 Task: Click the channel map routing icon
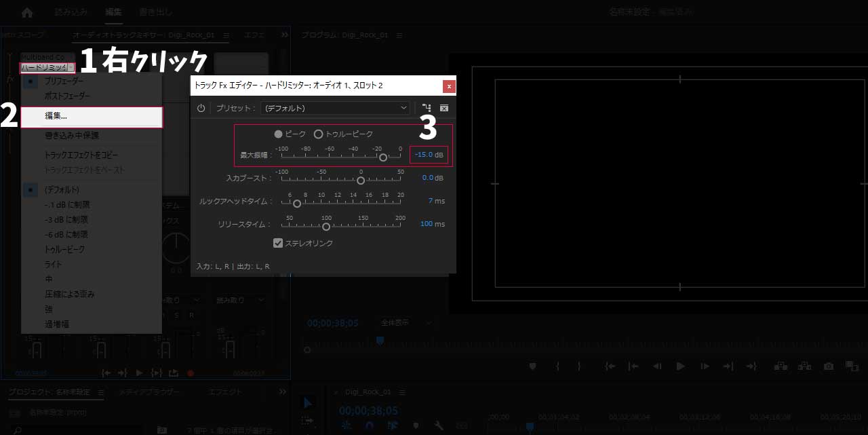coord(427,108)
